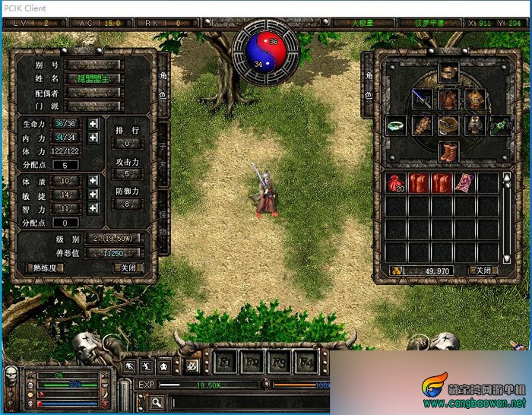Screen dimensions: 532x415
Task: Increase 生命力 with its plus button
Action: pos(93,124)
